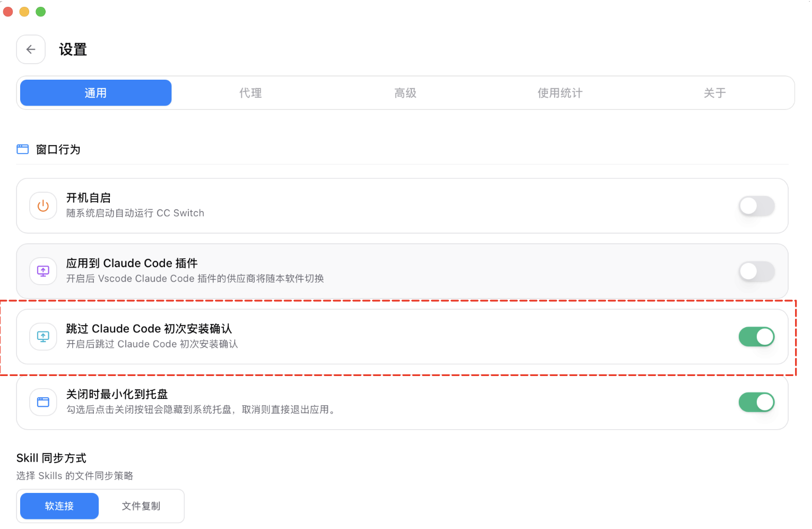
Task: Select the 通用 tab
Action: (96, 92)
